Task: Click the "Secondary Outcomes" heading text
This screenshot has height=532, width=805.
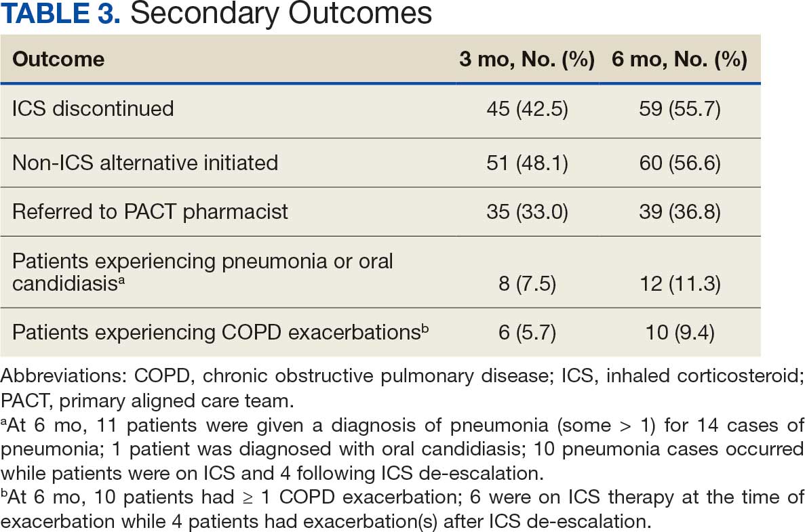Action: [x=281, y=14]
